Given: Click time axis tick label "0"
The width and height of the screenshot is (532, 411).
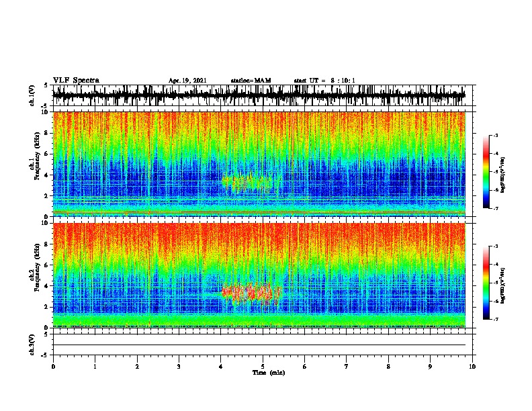Looking at the screenshot, I should pyautogui.click(x=53, y=367).
